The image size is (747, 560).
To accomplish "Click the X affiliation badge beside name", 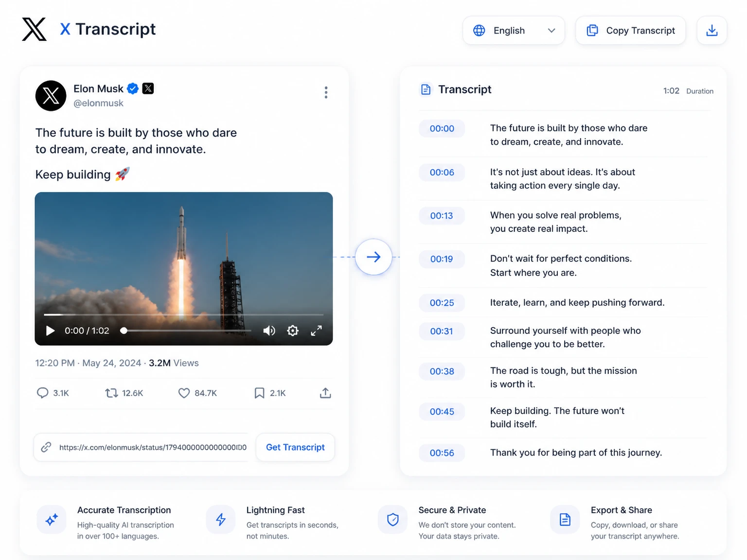I will click(x=148, y=88).
